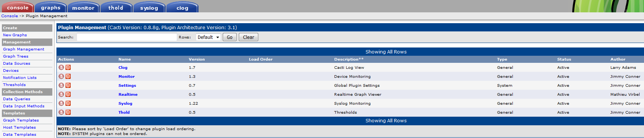Click the disable icon for Settings plugin

[68, 85]
